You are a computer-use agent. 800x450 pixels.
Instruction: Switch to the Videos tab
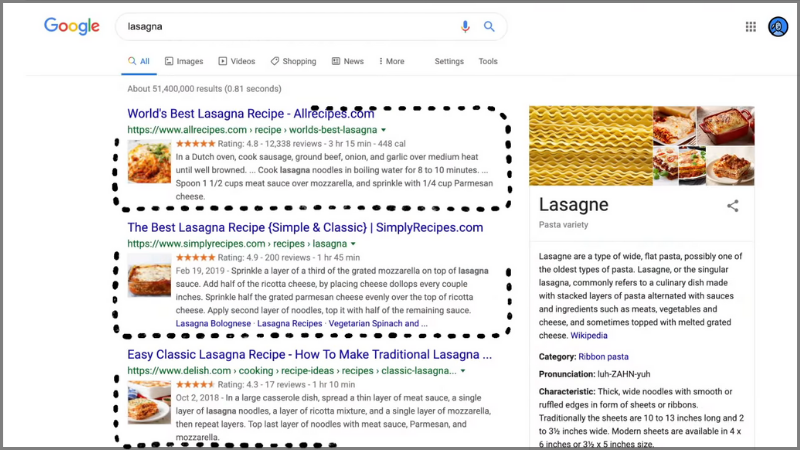237,61
